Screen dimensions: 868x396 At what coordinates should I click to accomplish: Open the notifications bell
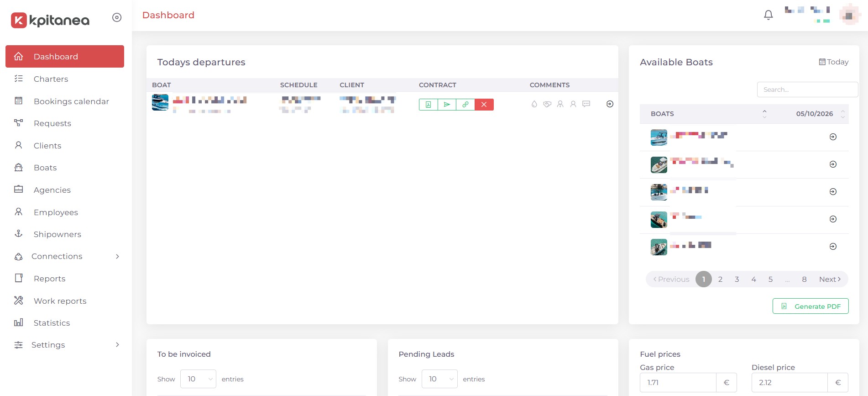769,15
